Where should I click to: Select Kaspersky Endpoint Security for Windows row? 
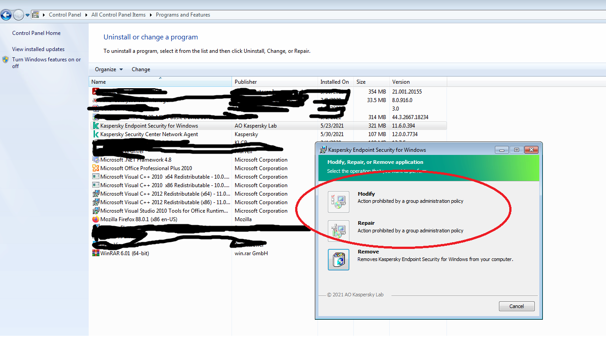(268, 126)
